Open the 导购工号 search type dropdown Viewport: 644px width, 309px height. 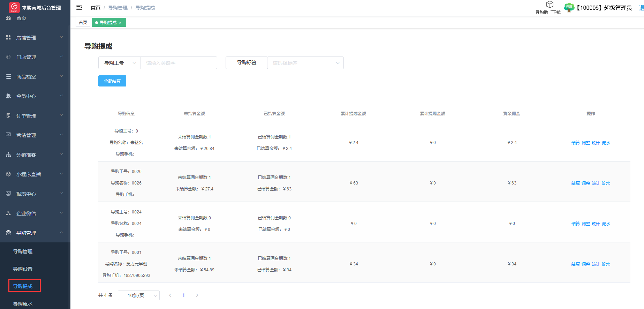click(120, 63)
